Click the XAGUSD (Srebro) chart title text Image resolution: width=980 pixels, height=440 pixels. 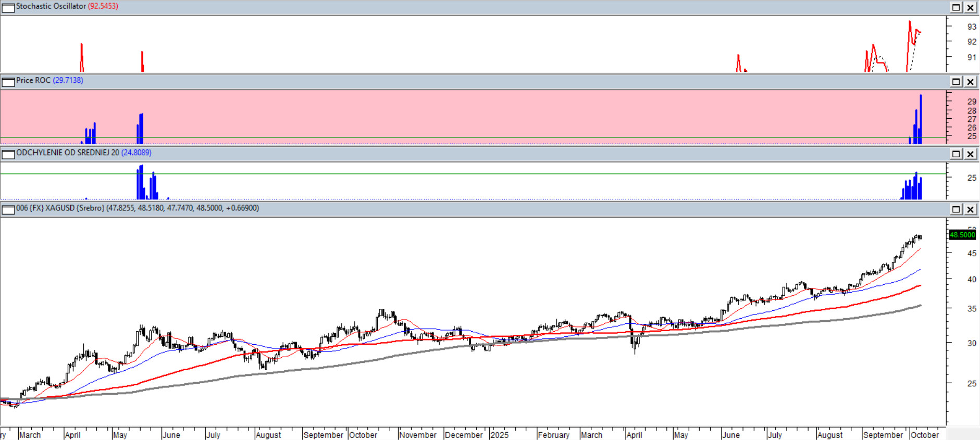pos(60,208)
